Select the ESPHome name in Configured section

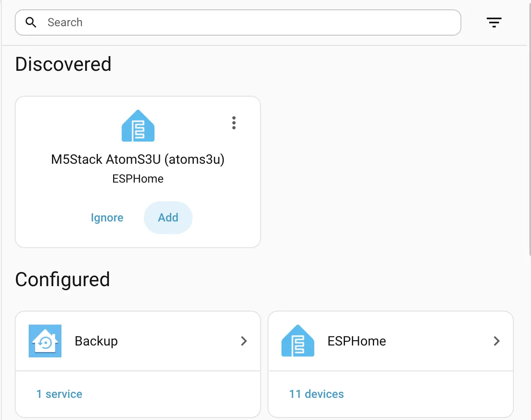[x=356, y=341]
